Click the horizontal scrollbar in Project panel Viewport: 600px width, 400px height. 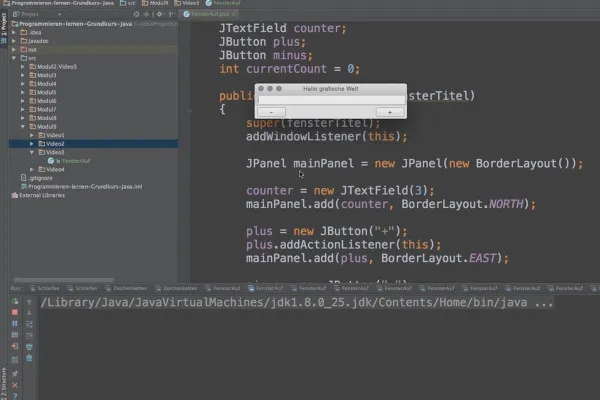click(x=64, y=280)
